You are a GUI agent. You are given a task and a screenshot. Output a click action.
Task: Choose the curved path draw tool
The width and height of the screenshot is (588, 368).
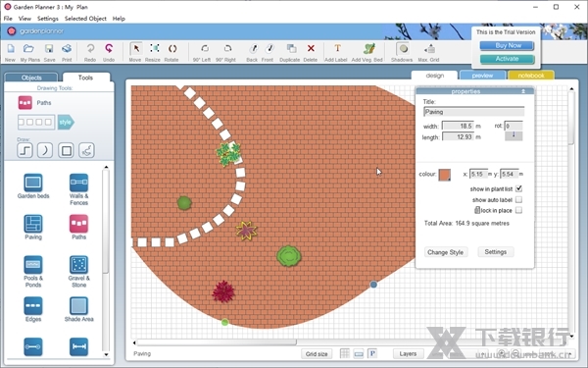point(45,150)
